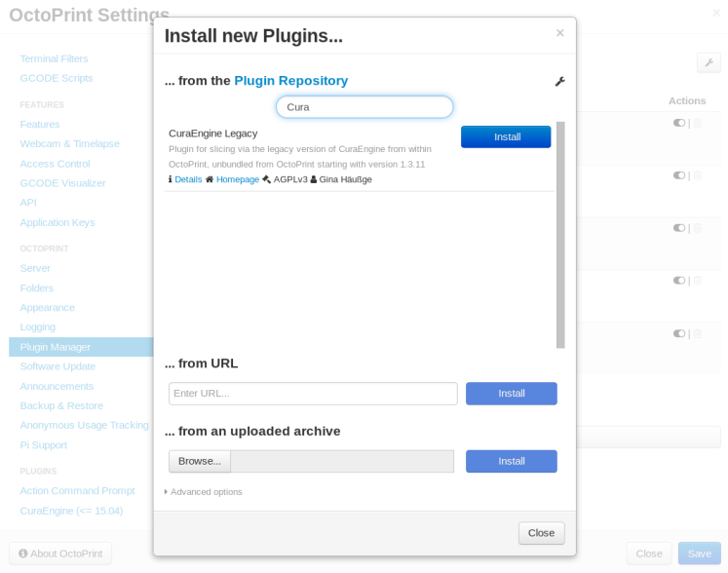Select Backup & Restore in sidebar
The width and height of the screenshot is (728, 573).
[61, 405]
